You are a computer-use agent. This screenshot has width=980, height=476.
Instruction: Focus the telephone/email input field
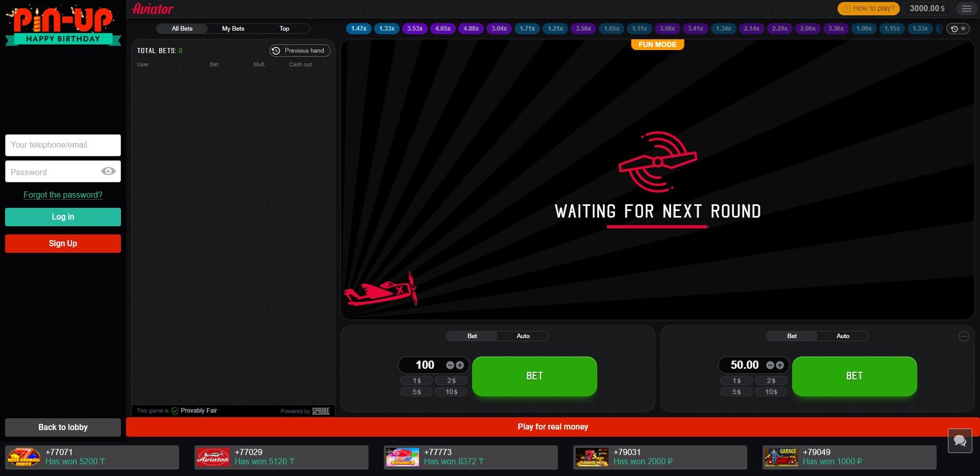pyautogui.click(x=63, y=145)
